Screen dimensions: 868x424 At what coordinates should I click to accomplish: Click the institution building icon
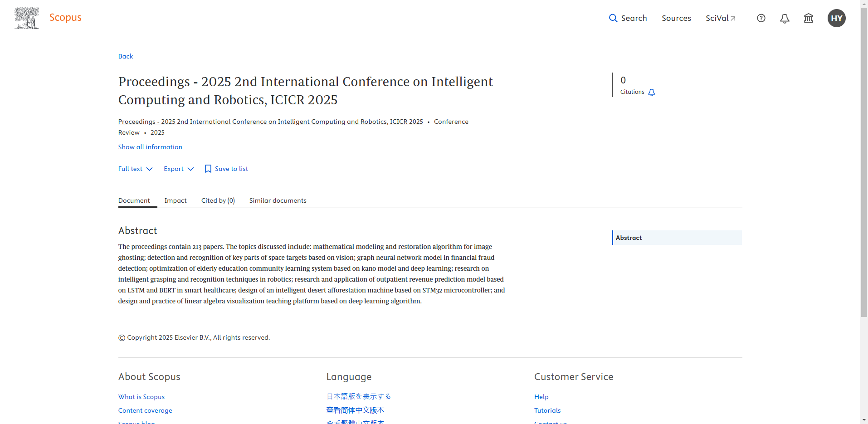coord(808,18)
